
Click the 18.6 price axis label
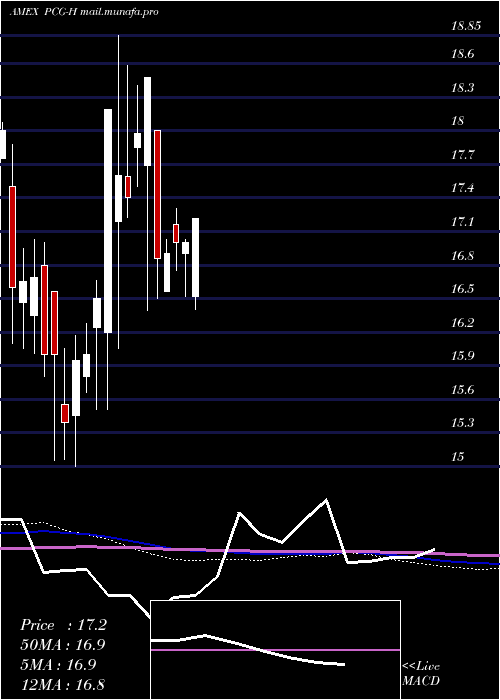point(462,54)
